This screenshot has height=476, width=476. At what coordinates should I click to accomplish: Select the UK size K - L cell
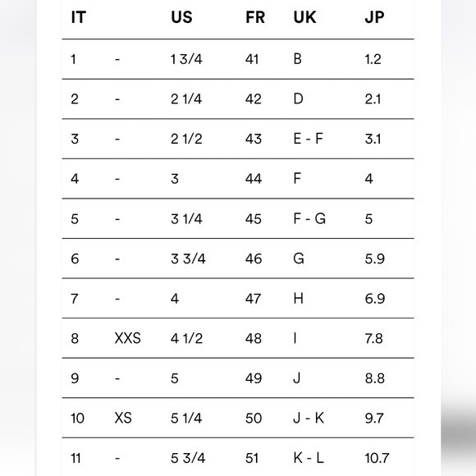click(309, 458)
